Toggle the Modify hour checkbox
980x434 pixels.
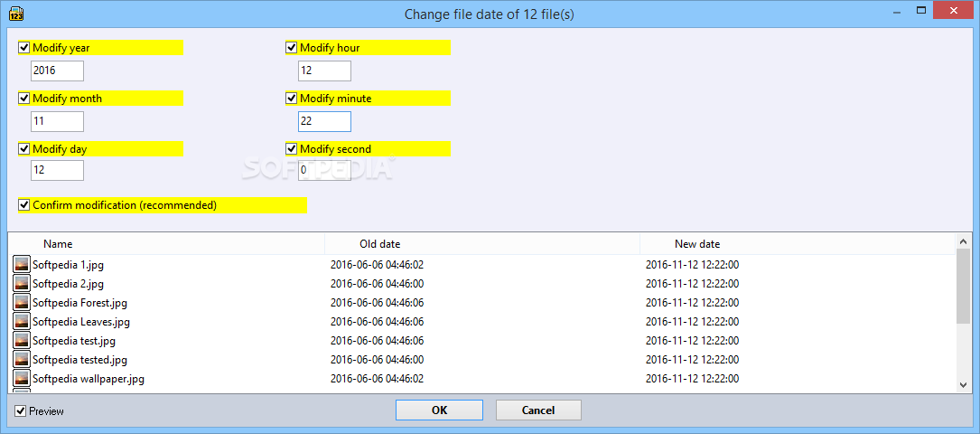click(x=291, y=48)
